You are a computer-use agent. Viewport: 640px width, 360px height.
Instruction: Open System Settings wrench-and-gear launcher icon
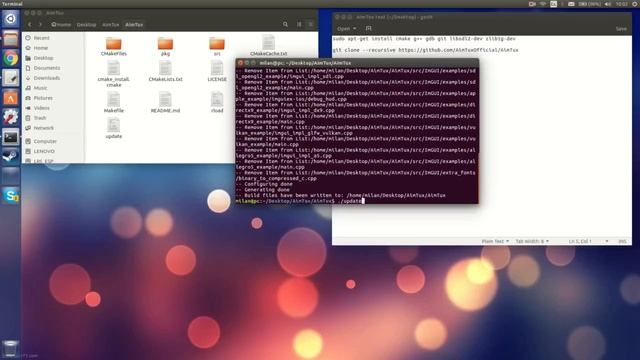click(10, 118)
